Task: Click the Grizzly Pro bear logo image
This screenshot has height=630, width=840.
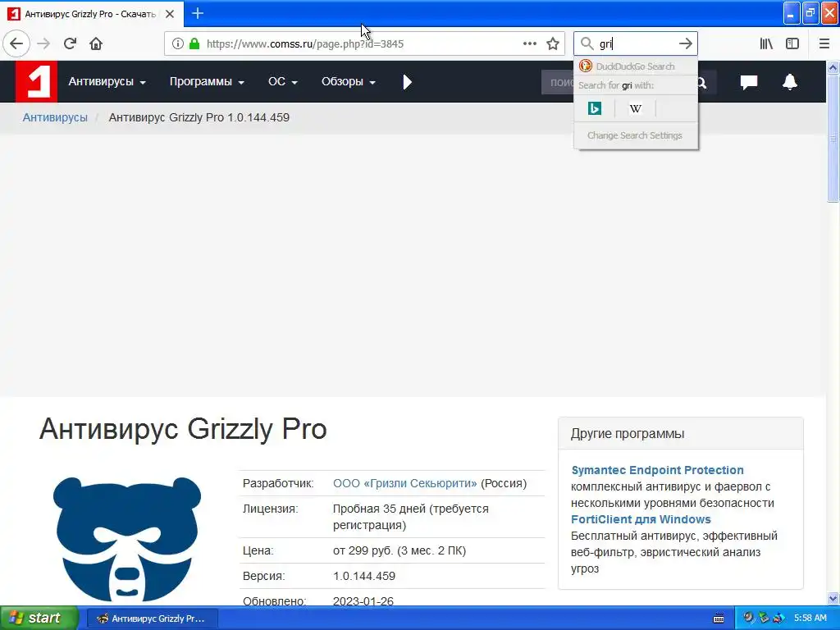Action: pyautogui.click(x=127, y=540)
